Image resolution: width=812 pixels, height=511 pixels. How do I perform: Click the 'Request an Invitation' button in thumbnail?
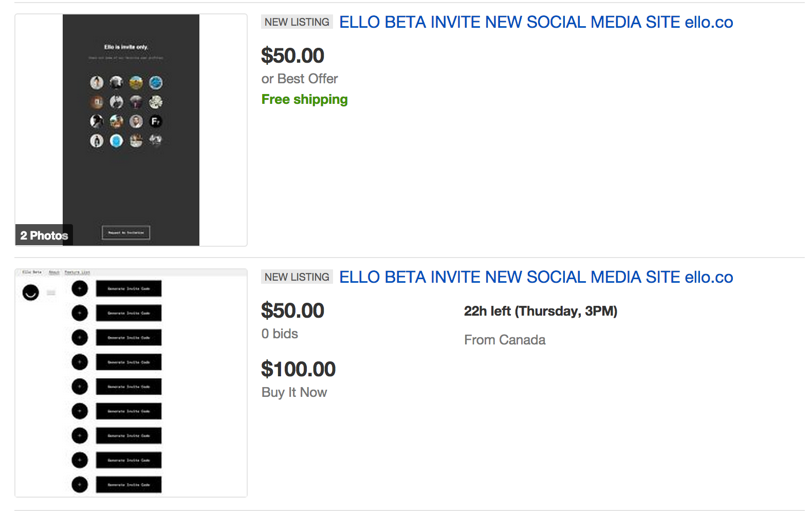pos(126,232)
